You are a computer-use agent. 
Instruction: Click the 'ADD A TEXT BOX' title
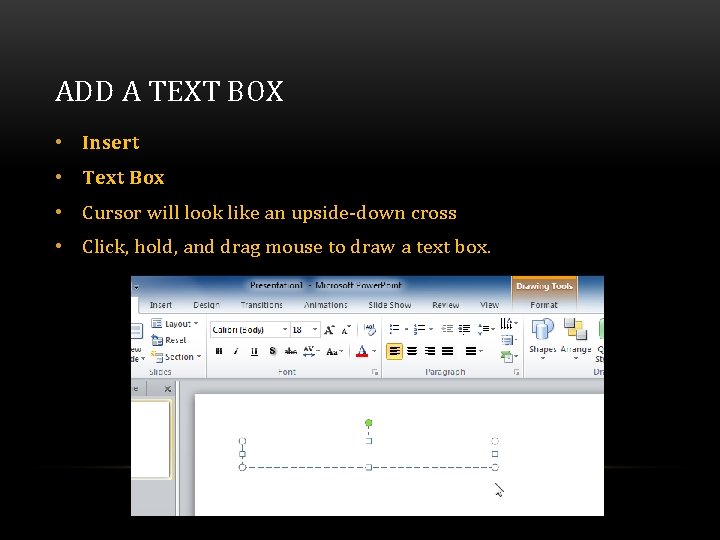tap(169, 91)
